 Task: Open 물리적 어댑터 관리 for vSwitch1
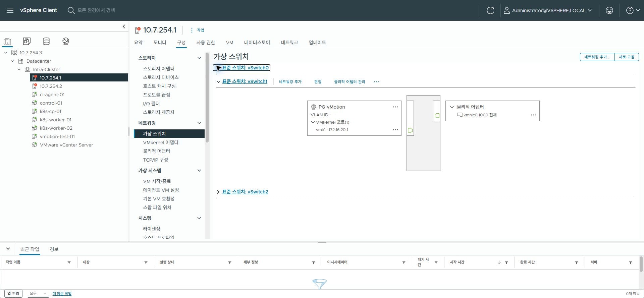click(x=350, y=82)
